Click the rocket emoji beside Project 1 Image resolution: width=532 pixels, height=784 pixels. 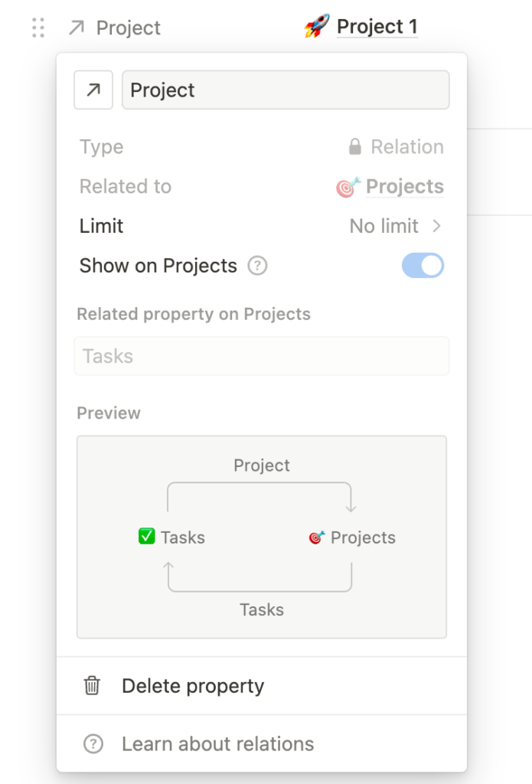317,26
